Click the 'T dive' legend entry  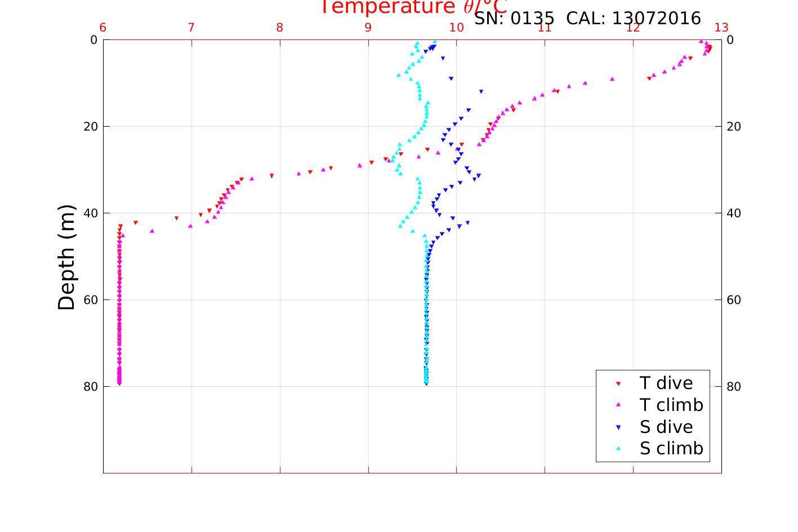pyautogui.click(x=666, y=383)
